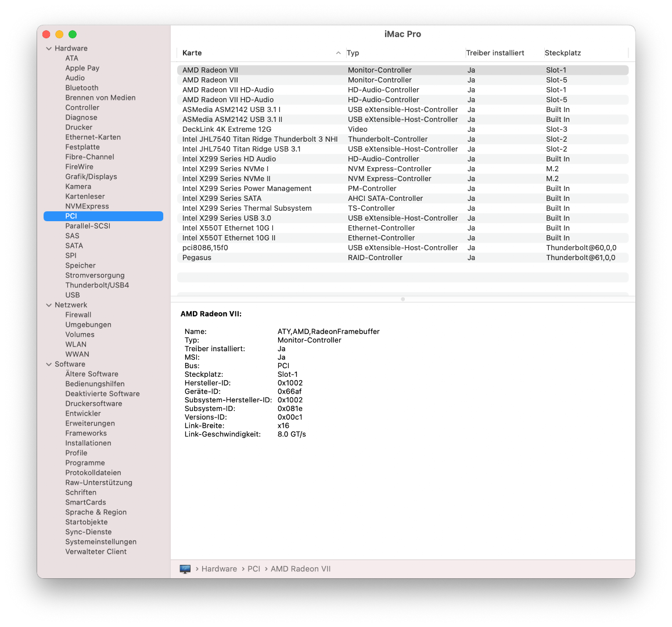The image size is (672, 627).
Task: Select the Intel X299 Series SATA row
Action: coord(403,199)
